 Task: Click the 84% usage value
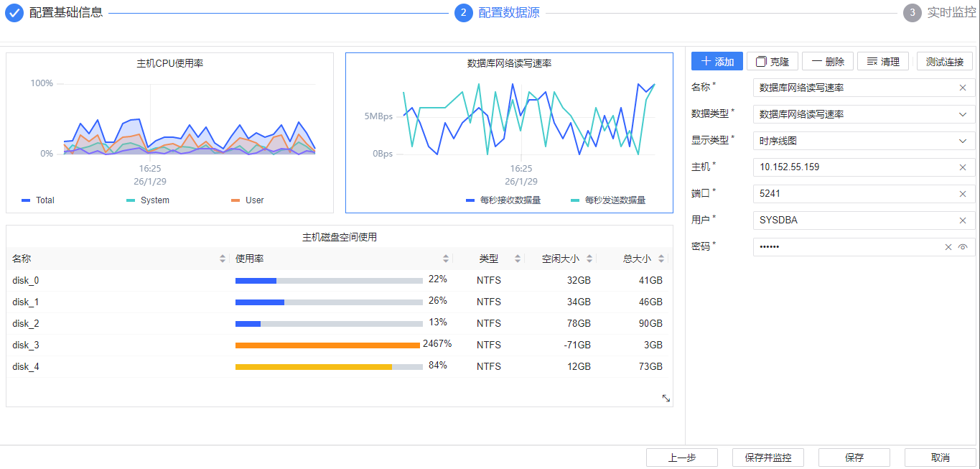(438, 366)
